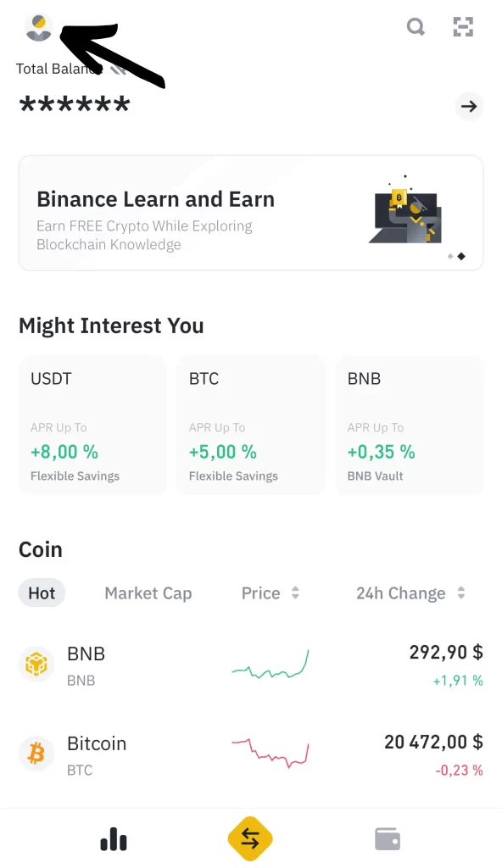Screen dimensions: 502x868
Task: Open BNB Vault card
Action: point(410,426)
